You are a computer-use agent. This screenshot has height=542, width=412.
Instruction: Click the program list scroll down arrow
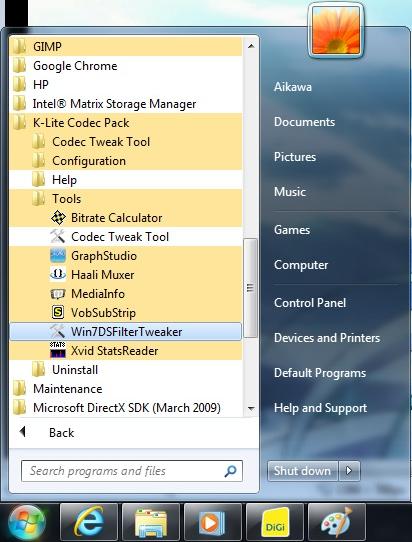pyautogui.click(x=251, y=409)
